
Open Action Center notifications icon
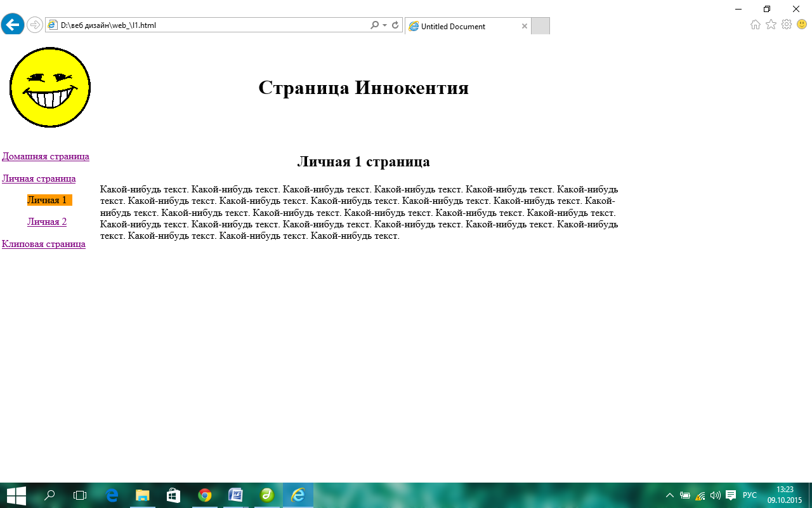731,495
